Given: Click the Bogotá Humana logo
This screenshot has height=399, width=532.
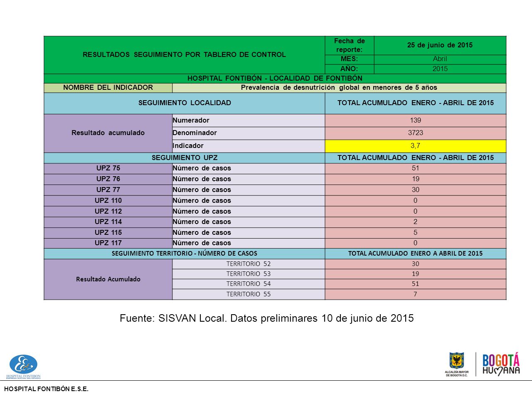Looking at the screenshot, I should click(x=501, y=364).
